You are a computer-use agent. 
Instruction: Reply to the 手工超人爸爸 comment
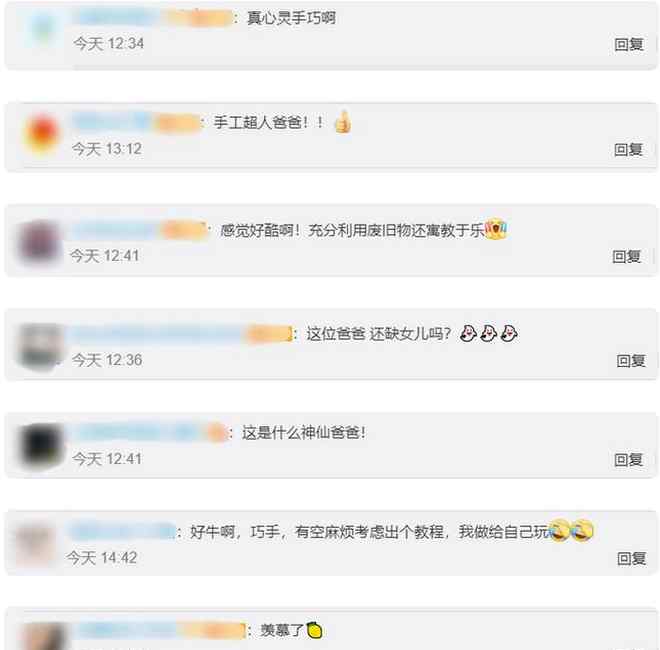point(628,149)
